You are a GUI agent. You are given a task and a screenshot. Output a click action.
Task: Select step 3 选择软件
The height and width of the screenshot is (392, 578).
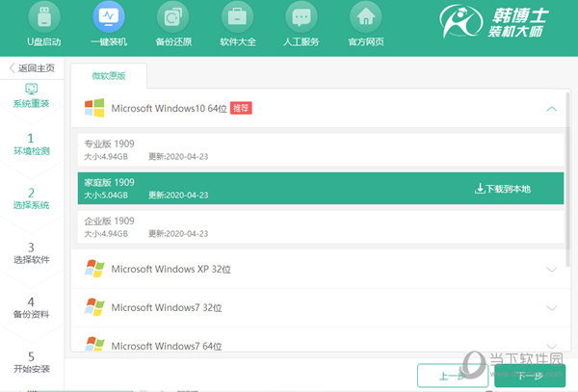(32, 252)
